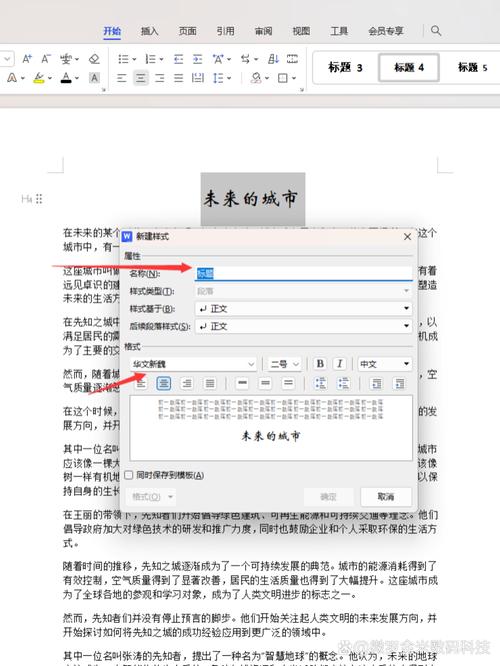Switch to the 插入 tab
This screenshot has height=666, width=500.
point(150,31)
